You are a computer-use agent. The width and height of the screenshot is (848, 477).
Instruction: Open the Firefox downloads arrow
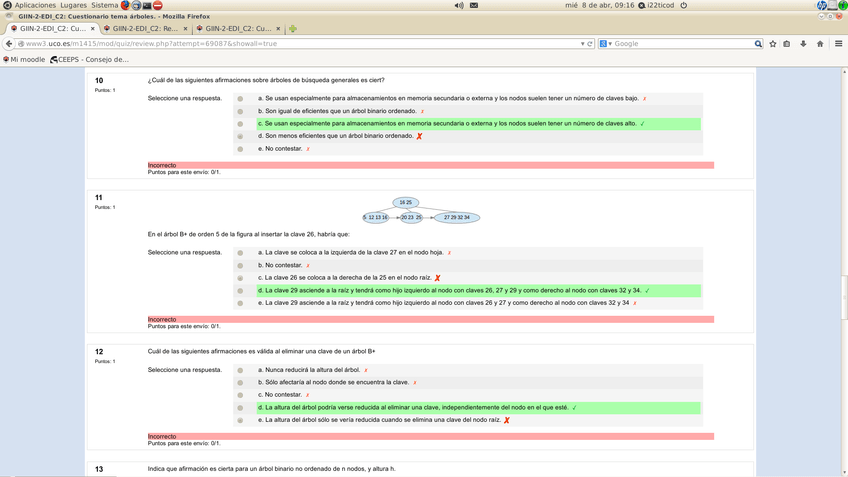[x=803, y=44]
